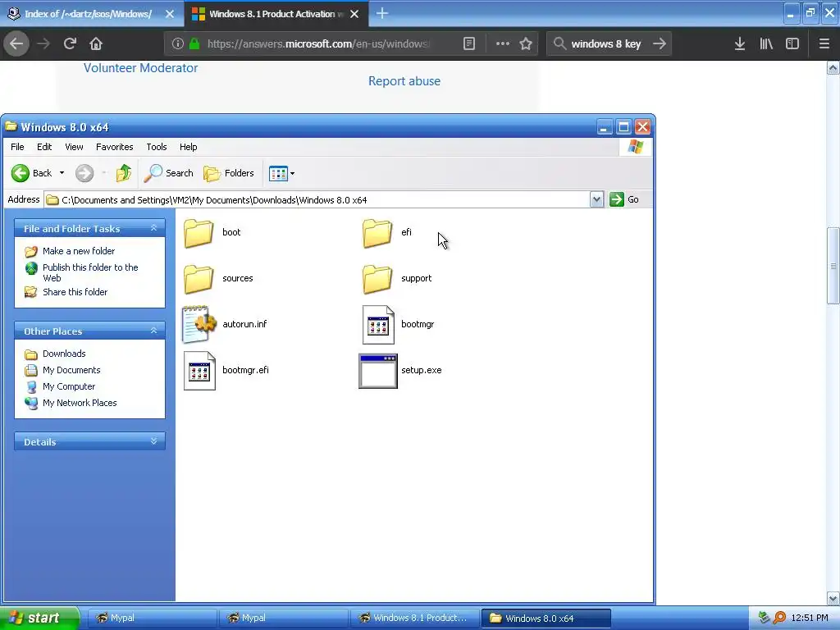Select the setup.exe application icon
The width and height of the screenshot is (840, 630).
(x=378, y=371)
